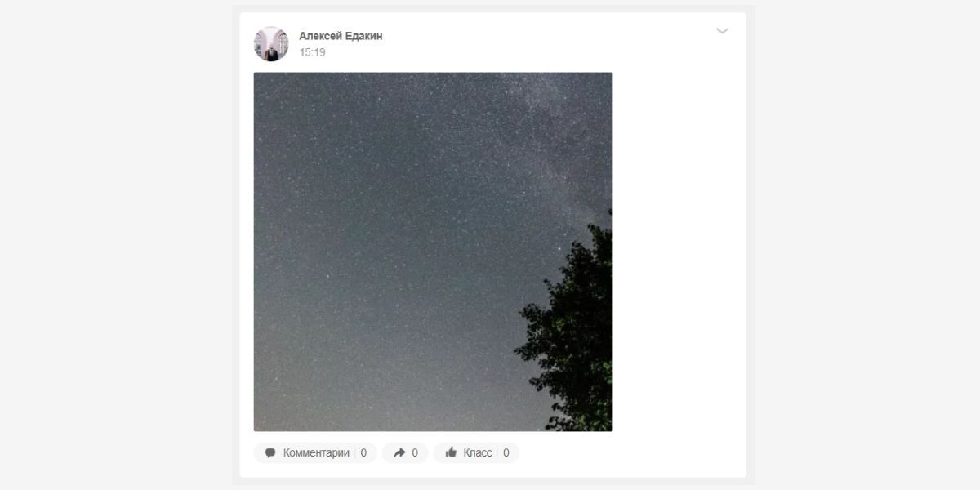980x490 pixels.
Task: Click the gray page background right of post
Action: (x=866, y=245)
